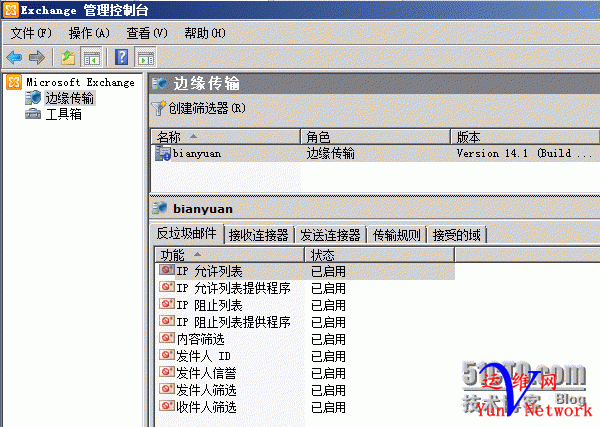Click the bianyuan server icon in the list
This screenshot has height=427, width=600.
click(163, 153)
